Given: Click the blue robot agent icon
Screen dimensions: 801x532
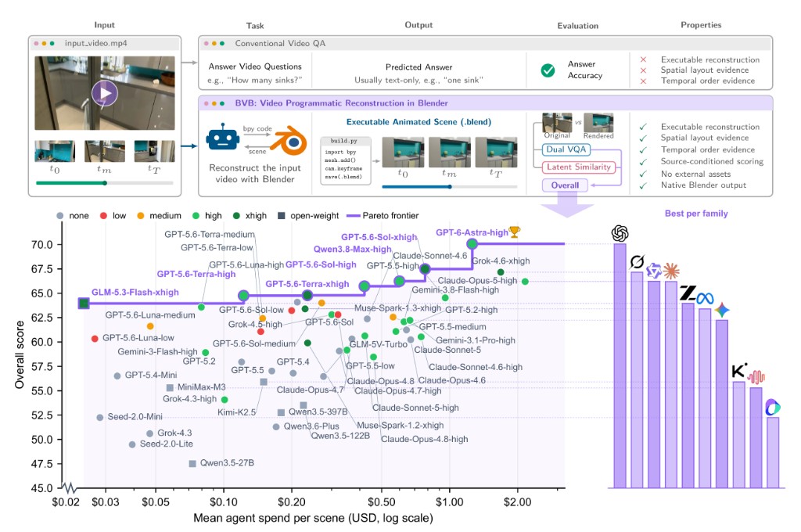Looking at the screenshot, I should [x=223, y=138].
